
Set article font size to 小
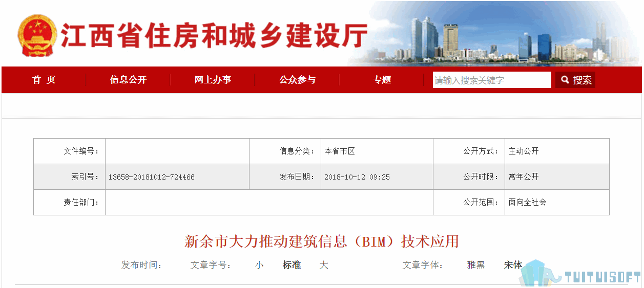(260, 265)
